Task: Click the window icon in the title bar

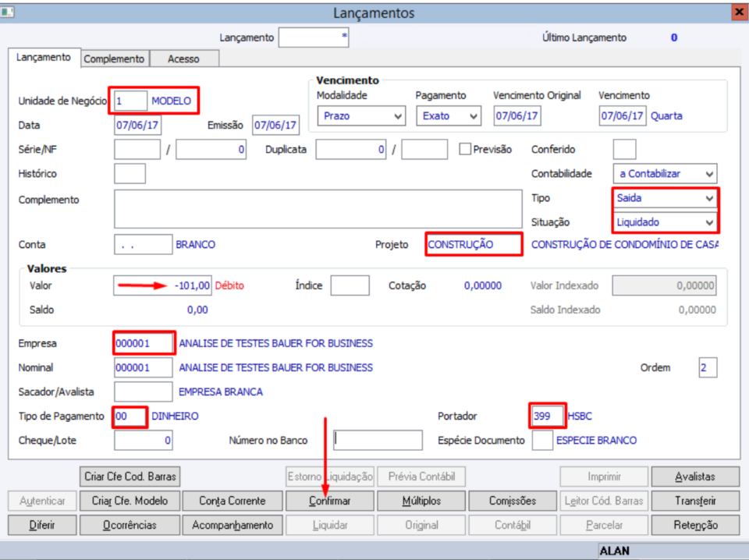Action: [7, 12]
